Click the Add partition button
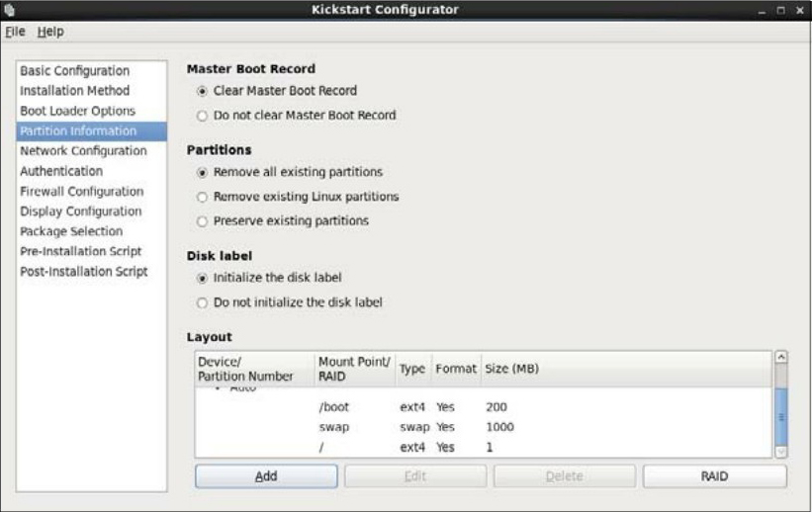 266,476
